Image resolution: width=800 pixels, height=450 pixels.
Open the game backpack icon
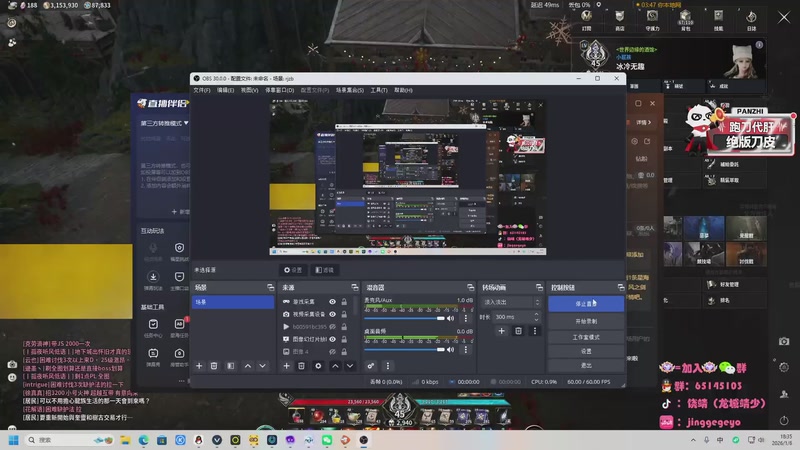pyautogui.click(x=685, y=20)
